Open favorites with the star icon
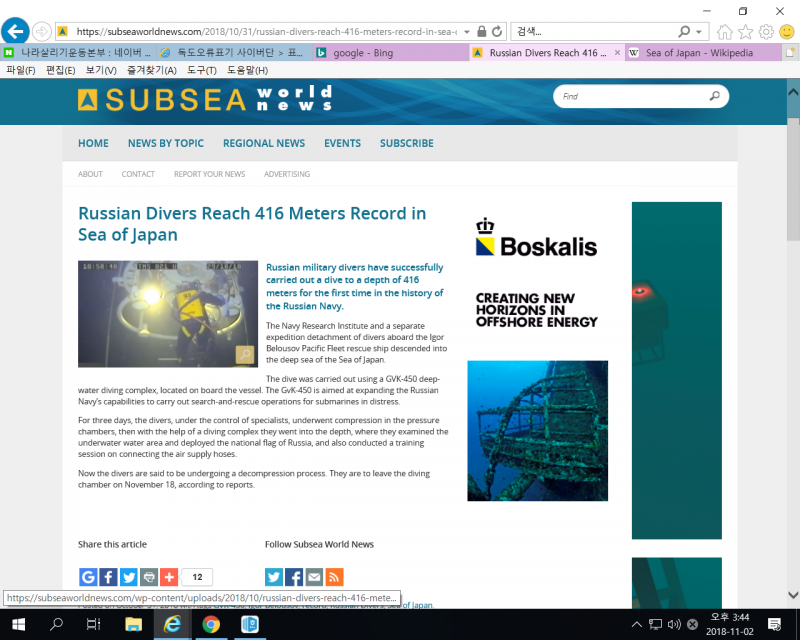800x640 pixels. click(x=745, y=32)
